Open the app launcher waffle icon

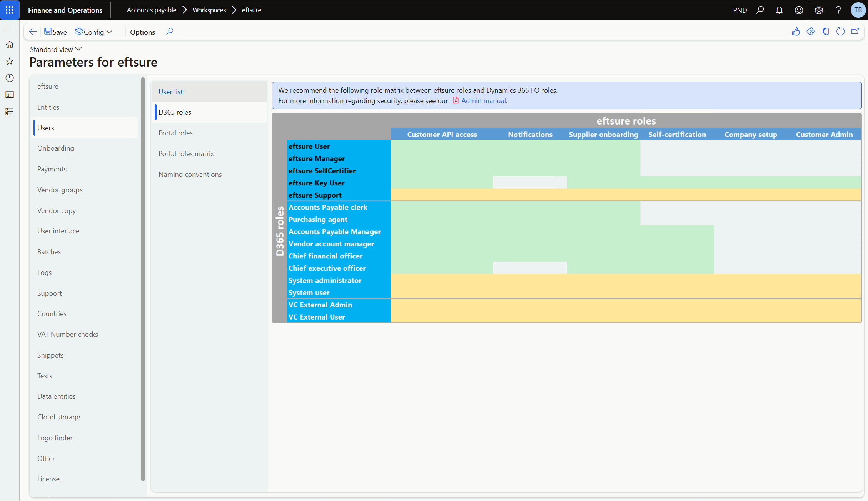click(x=10, y=10)
